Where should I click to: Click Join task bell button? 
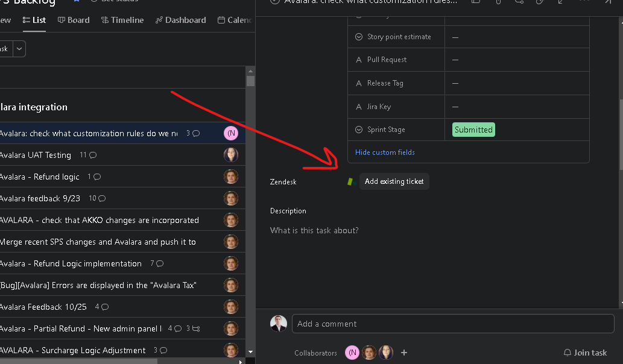pyautogui.click(x=585, y=353)
